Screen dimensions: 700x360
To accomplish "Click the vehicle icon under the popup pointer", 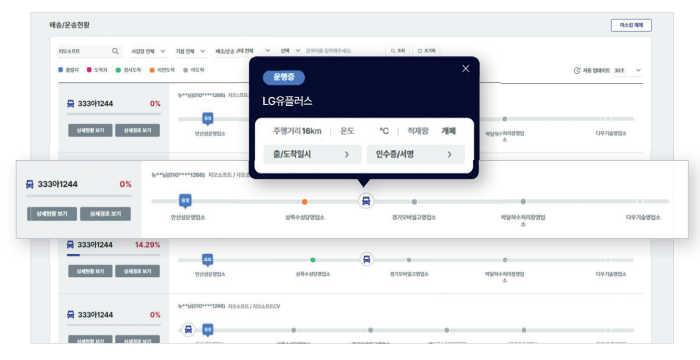I will [366, 201].
